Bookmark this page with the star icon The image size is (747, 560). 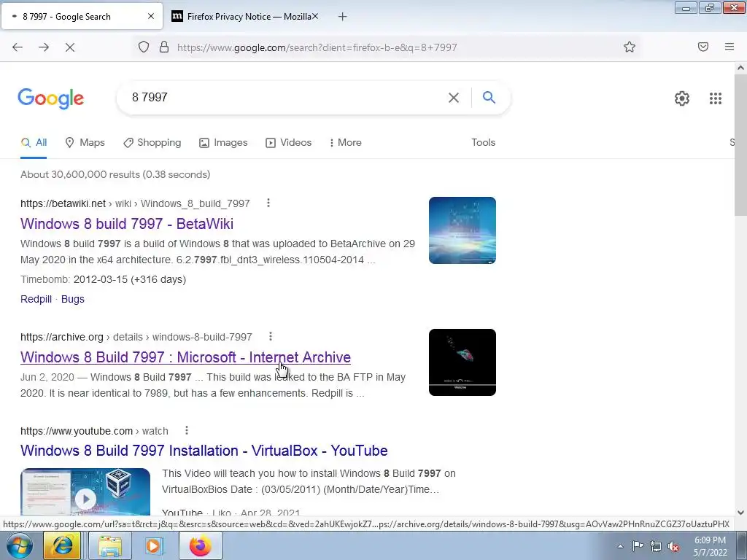pos(630,47)
